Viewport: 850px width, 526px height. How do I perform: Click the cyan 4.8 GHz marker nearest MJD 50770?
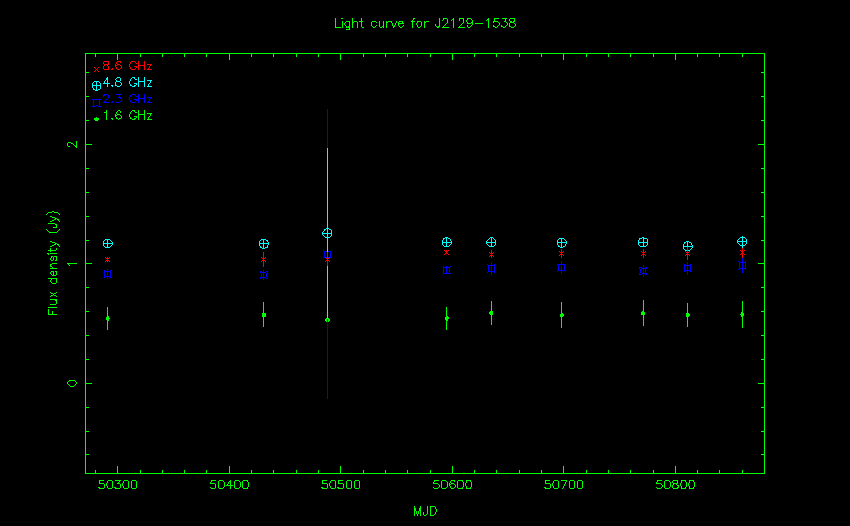pos(643,242)
